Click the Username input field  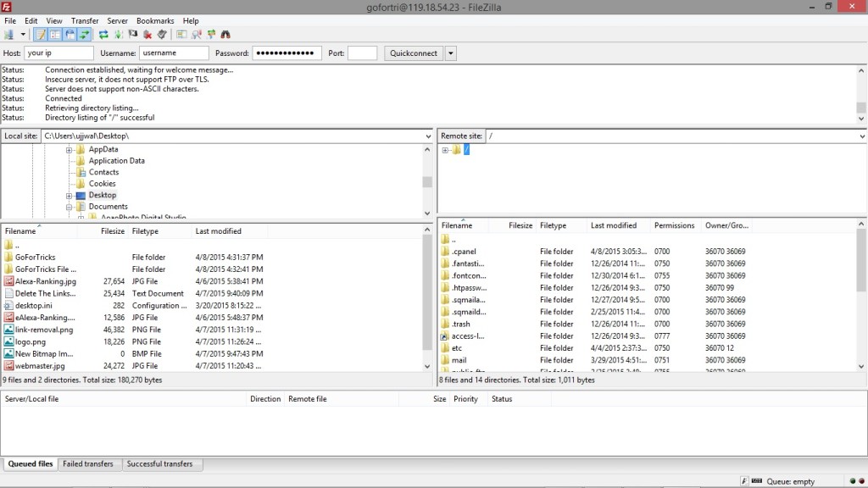click(x=174, y=53)
